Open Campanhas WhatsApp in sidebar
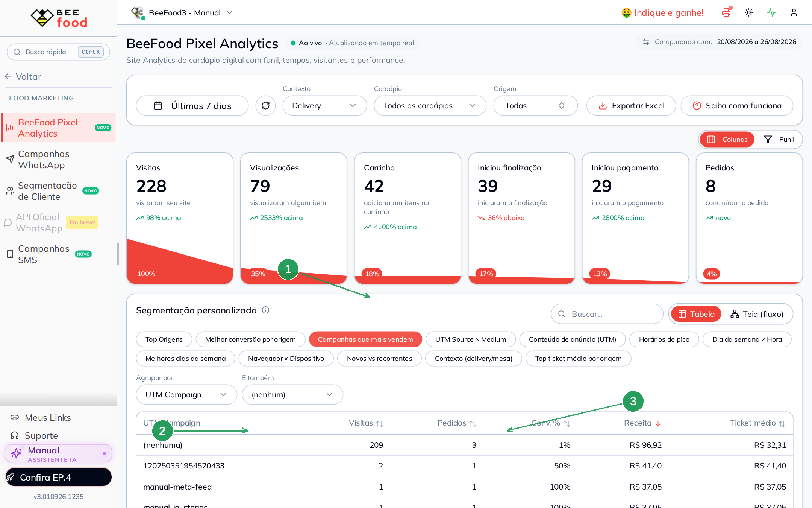The width and height of the screenshot is (812, 508). point(59,160)
